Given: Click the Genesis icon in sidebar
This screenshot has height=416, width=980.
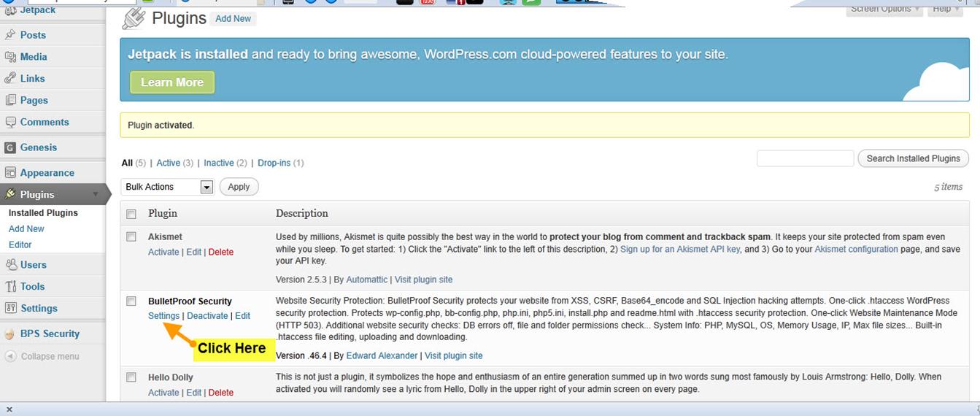Looking at the screenshot, I should pos(10,147).
